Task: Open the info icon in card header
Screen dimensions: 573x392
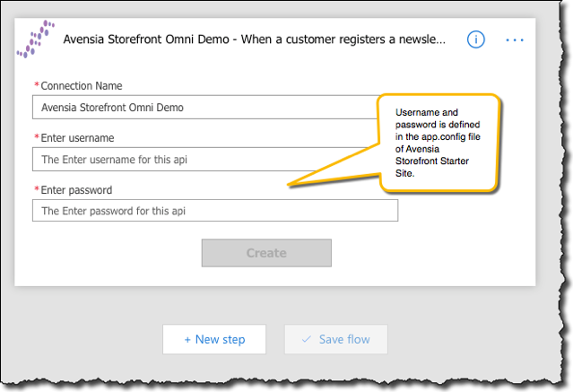Action: (x=476, y=39)
